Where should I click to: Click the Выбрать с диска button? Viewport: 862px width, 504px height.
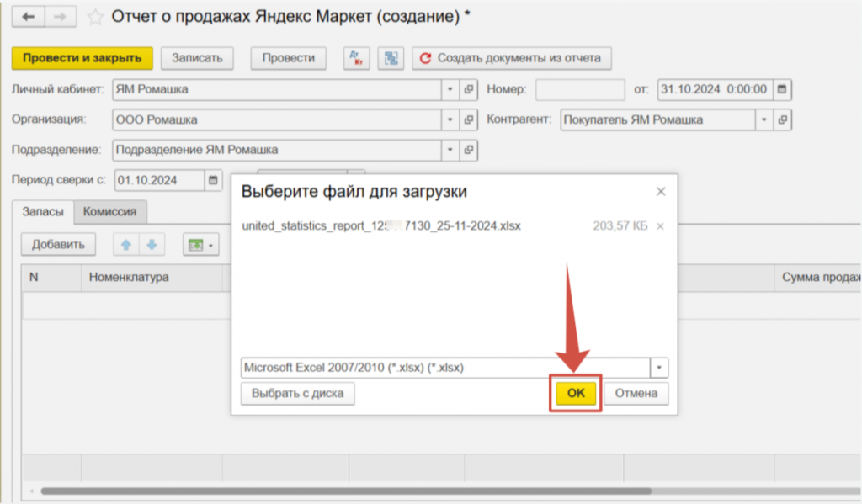point(297,393)
